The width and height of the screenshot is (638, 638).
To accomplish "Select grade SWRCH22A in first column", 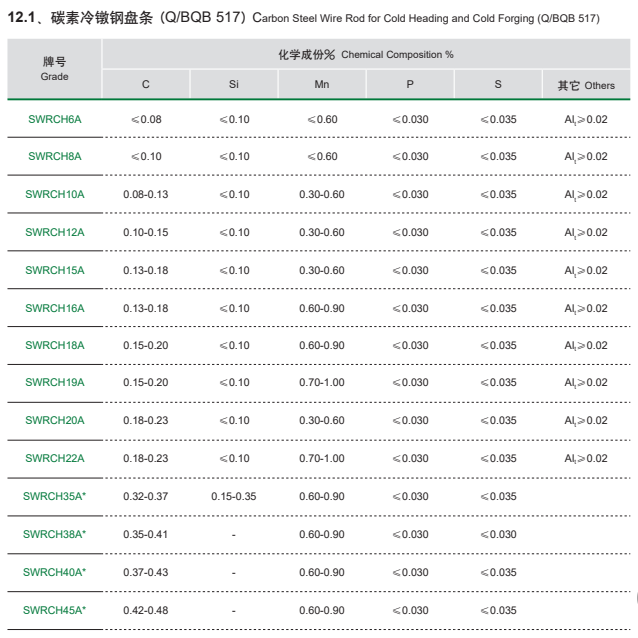I will 55,458.
